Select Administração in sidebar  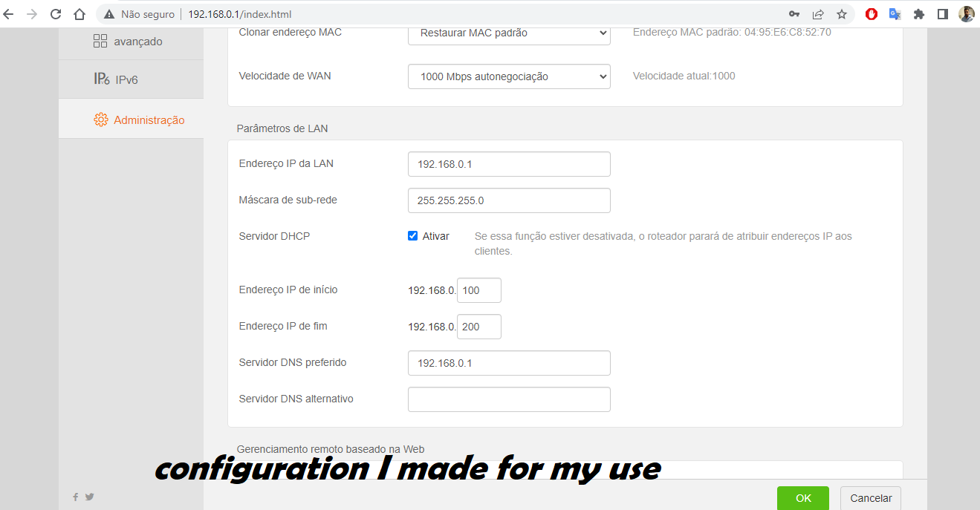pos(131,120)
